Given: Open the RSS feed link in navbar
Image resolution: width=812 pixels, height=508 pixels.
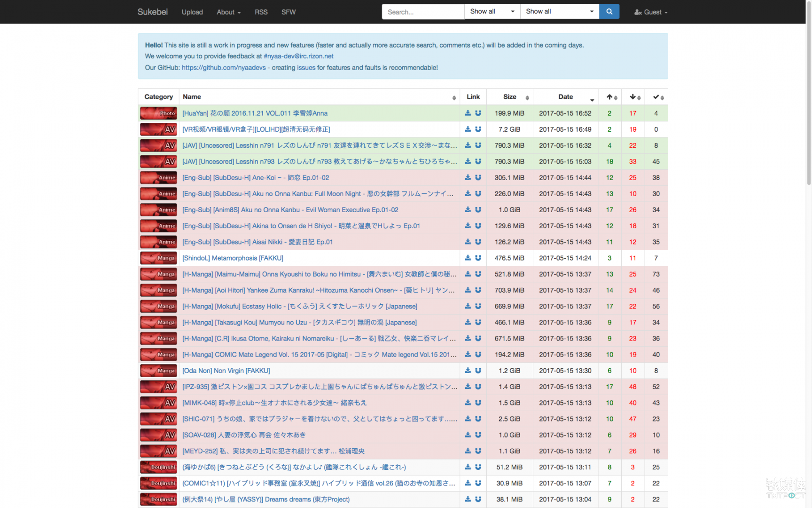Looking at the screenshot, I should 261,12.
